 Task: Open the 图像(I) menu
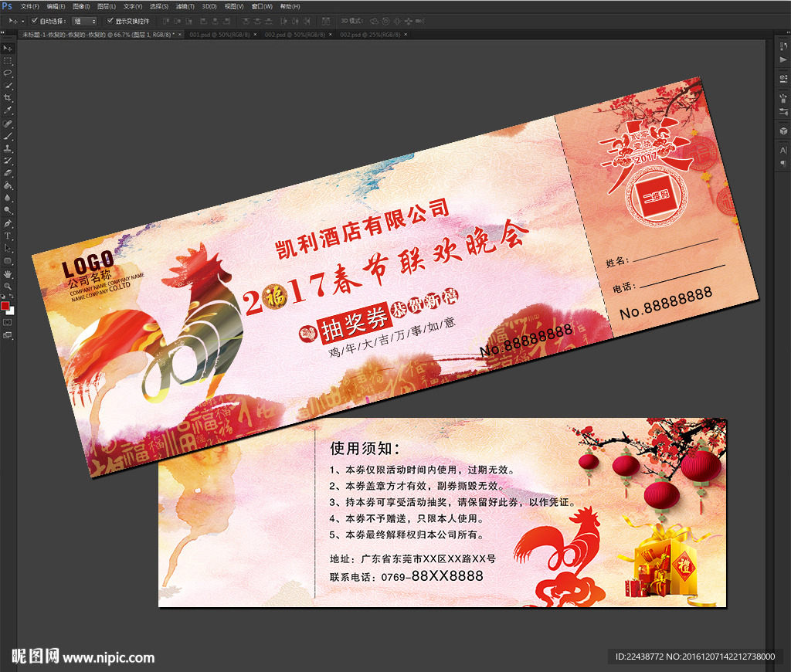[81, 6]
